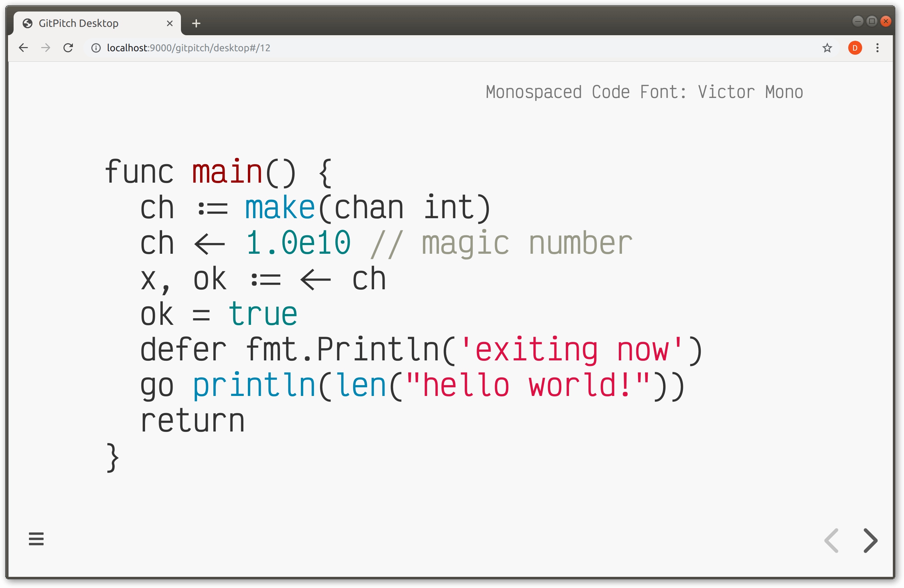Select the GitPitch Desktop tab
The image size is (904, 588).
point(97,24)
